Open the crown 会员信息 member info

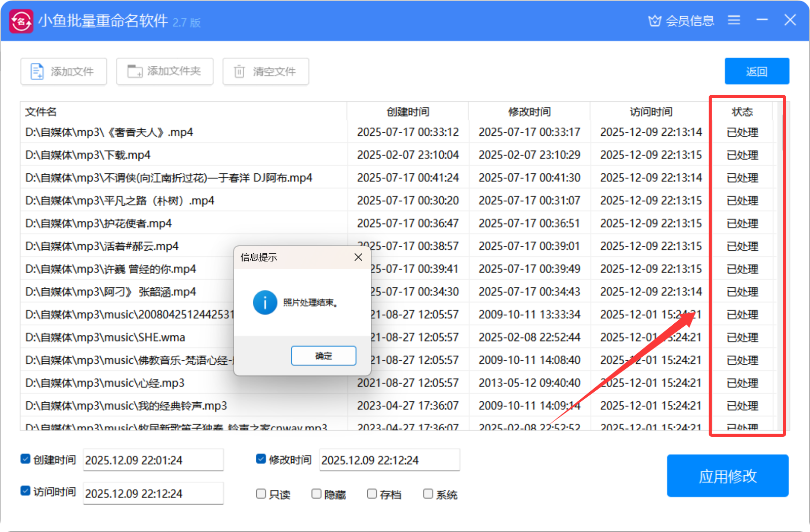(681, 21)
